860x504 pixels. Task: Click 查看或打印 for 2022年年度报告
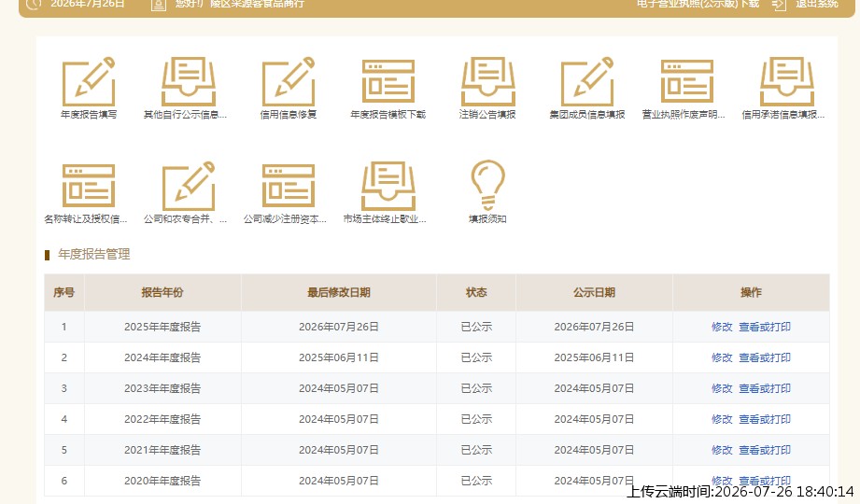pyautogui.click(x=765, y=419)
